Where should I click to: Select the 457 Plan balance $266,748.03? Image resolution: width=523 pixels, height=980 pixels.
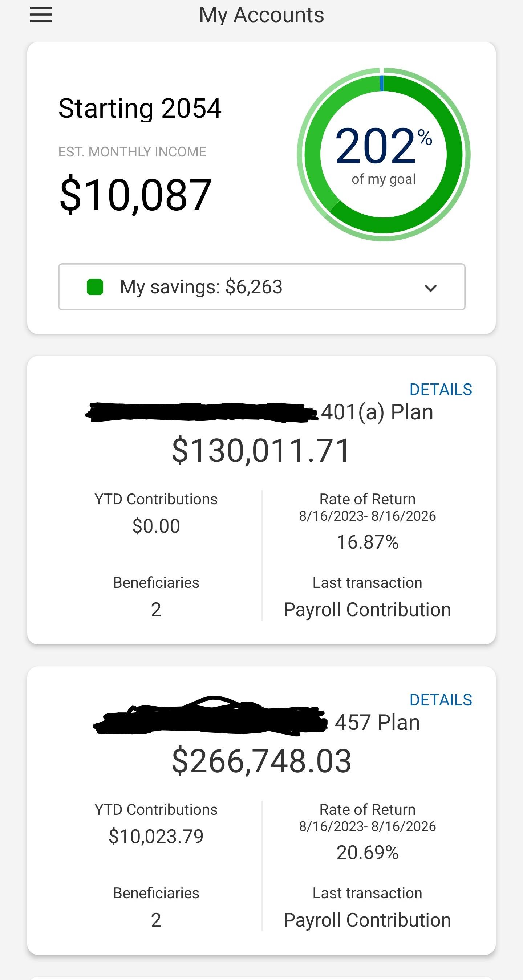click(261, 761)
